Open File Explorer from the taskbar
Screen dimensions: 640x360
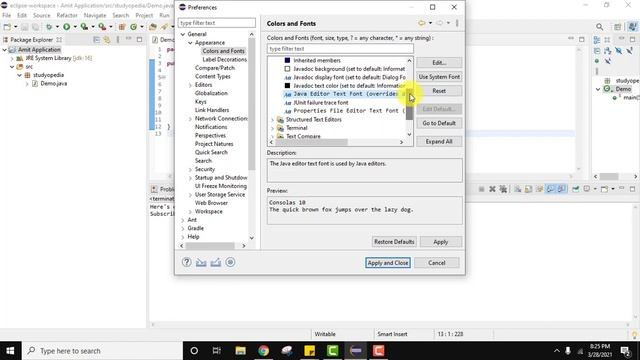(x=240, y=351)
